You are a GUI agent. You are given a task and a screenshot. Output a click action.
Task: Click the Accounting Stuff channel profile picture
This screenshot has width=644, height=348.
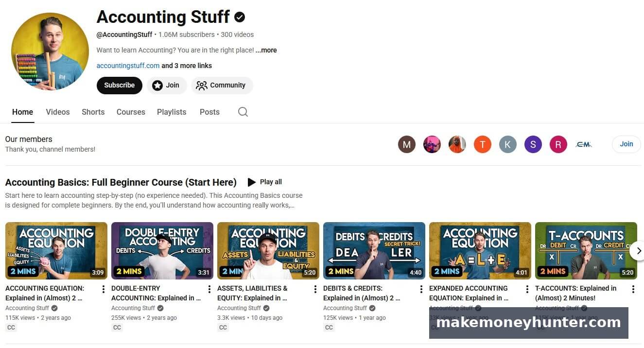tap(50, 52)
